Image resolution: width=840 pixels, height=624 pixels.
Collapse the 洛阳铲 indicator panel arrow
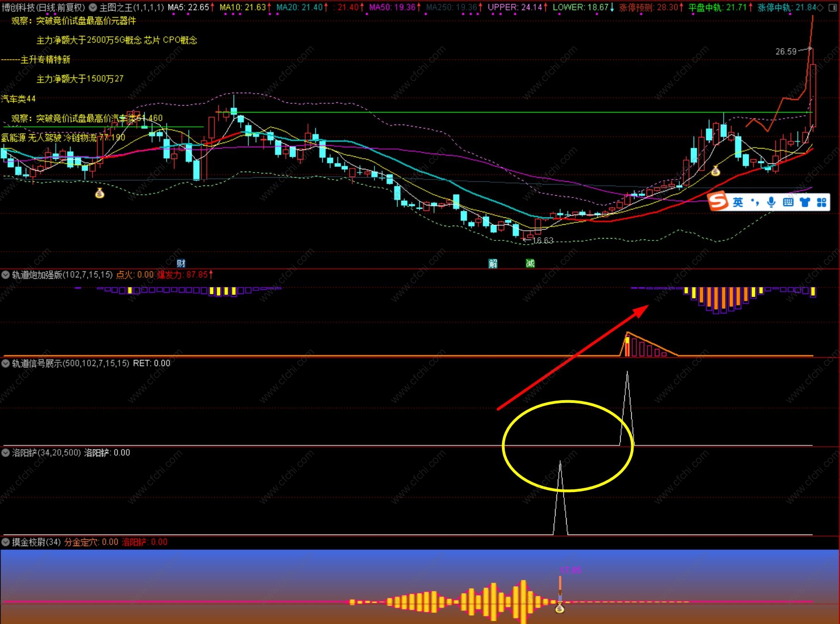pyautogui.click(x=6, y=453)
